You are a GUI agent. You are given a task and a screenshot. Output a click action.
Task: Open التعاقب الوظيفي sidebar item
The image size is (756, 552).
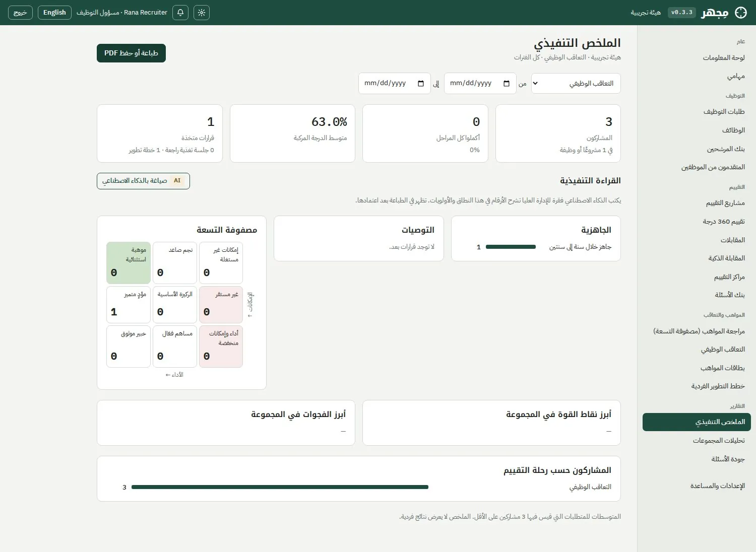pyautogui.click(x=697, y=350)
